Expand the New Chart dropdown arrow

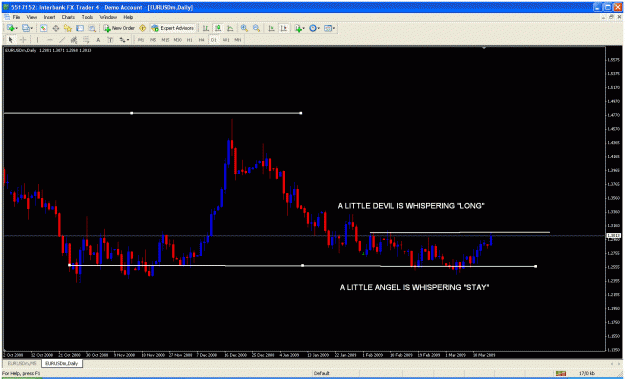17,28
